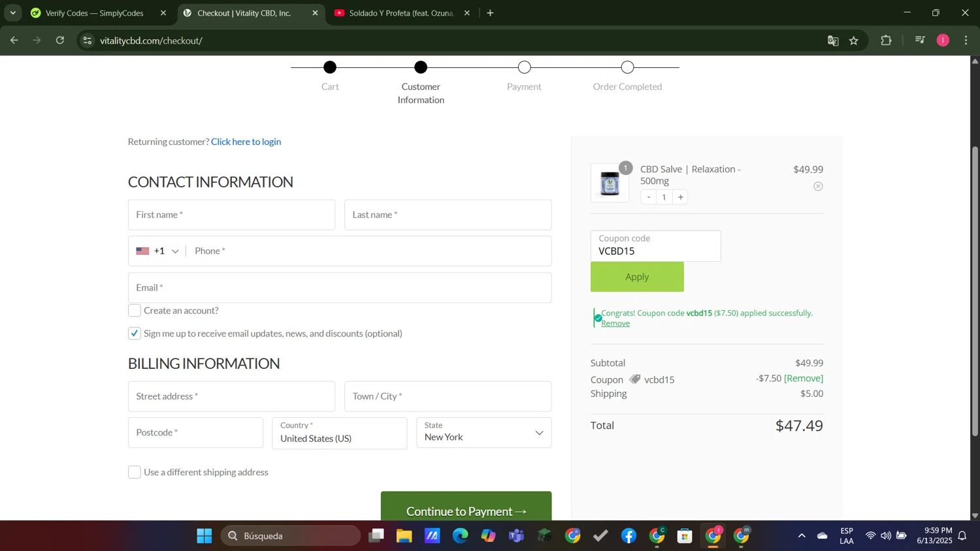Close the Soldado Y Profeta tab
Viewport: 980px width, 551px height.
pyautogui.click(x=467, y=13)
